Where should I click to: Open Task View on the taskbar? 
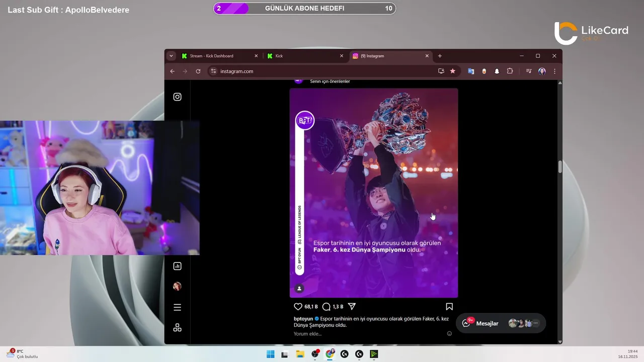click(285, 354)
